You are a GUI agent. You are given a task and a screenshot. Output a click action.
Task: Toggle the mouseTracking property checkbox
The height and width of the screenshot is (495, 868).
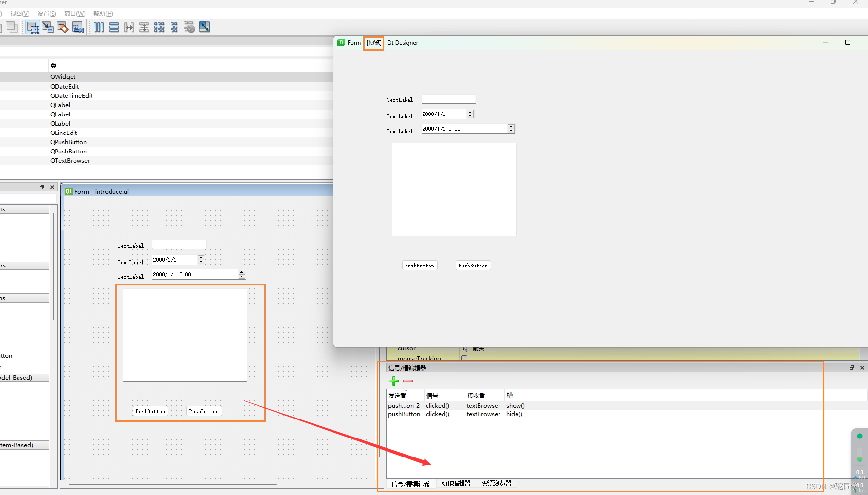(464, 358)
